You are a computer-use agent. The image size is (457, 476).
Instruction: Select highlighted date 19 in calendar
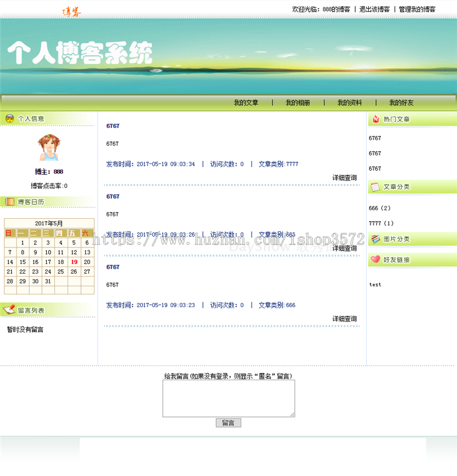pos(74,261)
